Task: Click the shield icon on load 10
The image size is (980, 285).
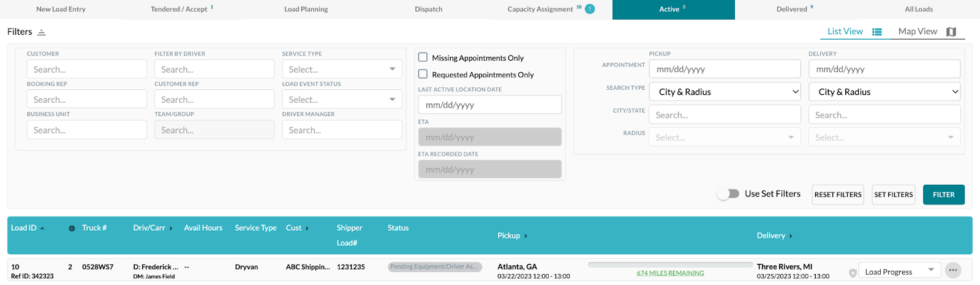Action: [x=853, y=273]
